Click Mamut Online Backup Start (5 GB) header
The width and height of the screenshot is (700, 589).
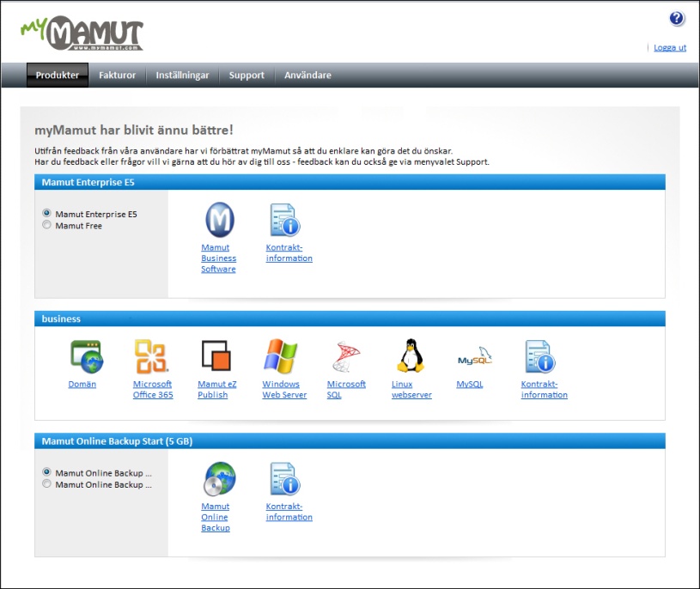(350, 440)
